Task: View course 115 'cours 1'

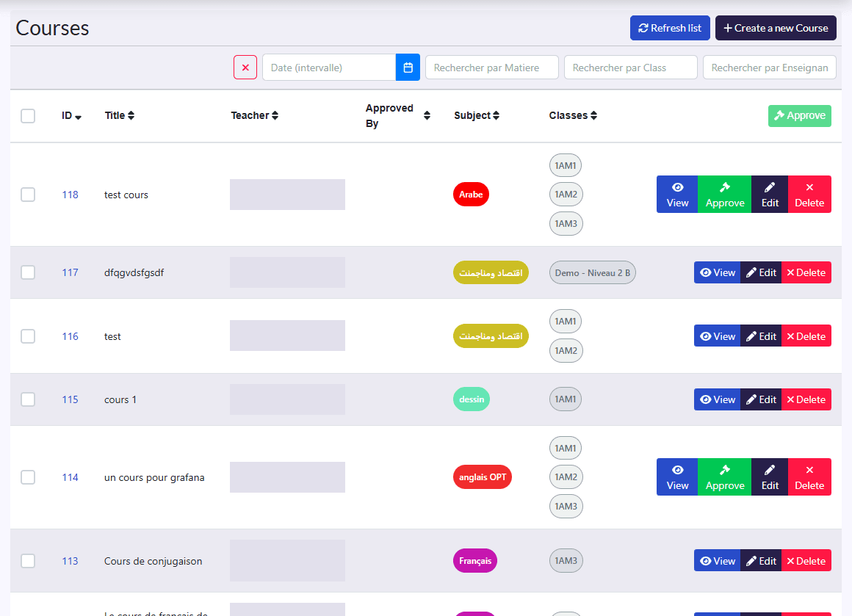Action: pos(718,399)
